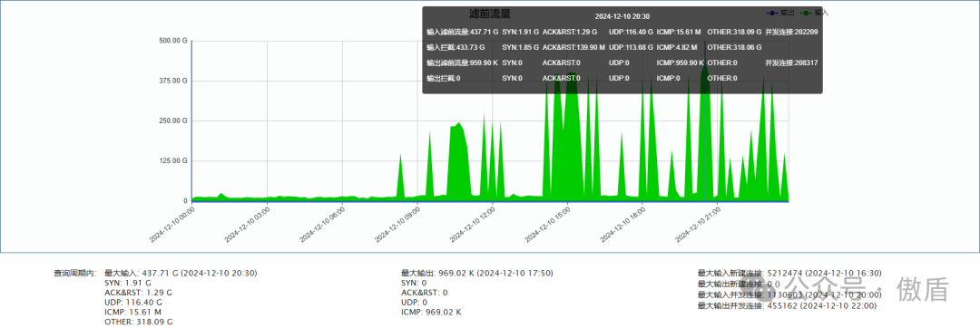Image resolution: width=980 pixels, height=328 pixels.
Task: Click the 最大输出 969.02 K summary text
Action: coord(477,273)
